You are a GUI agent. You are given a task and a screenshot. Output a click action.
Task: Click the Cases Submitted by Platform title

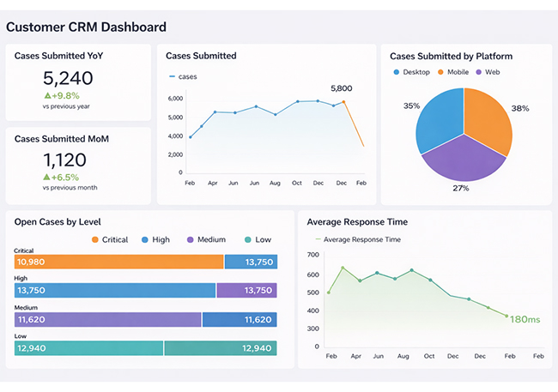[x=452, y=57]
